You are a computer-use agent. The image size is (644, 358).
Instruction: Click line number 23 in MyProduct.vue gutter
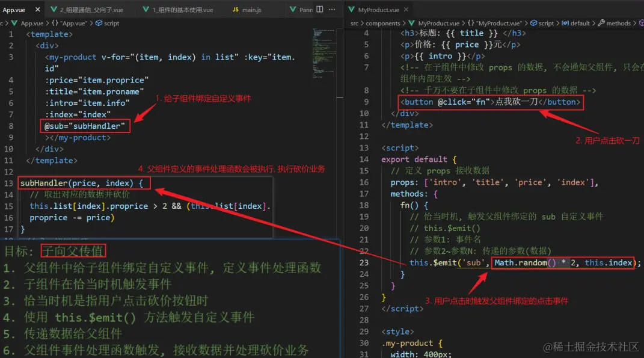(364, 263)
